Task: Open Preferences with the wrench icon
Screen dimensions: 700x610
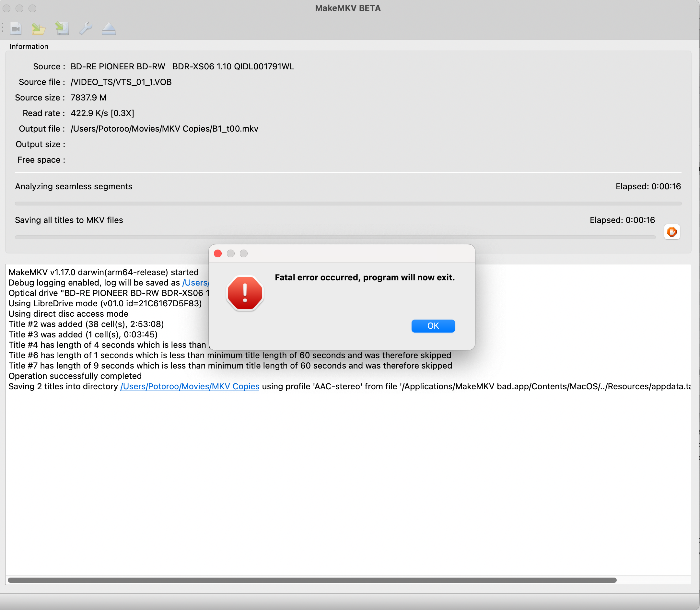Action: coord(86,29)
